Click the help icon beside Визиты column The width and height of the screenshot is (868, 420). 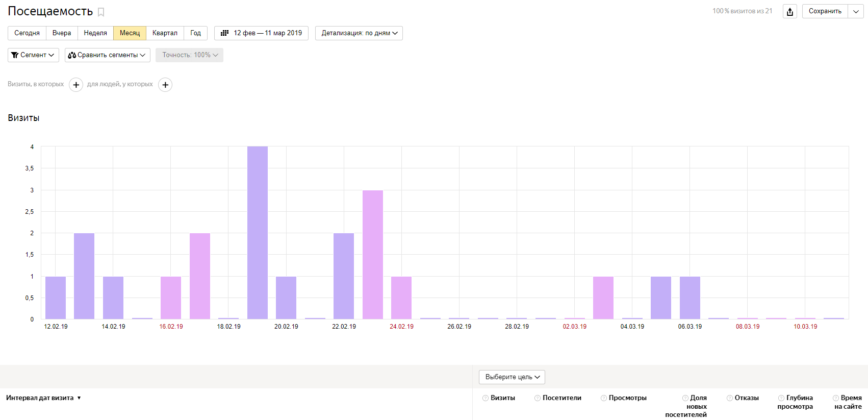pos(486,398)
